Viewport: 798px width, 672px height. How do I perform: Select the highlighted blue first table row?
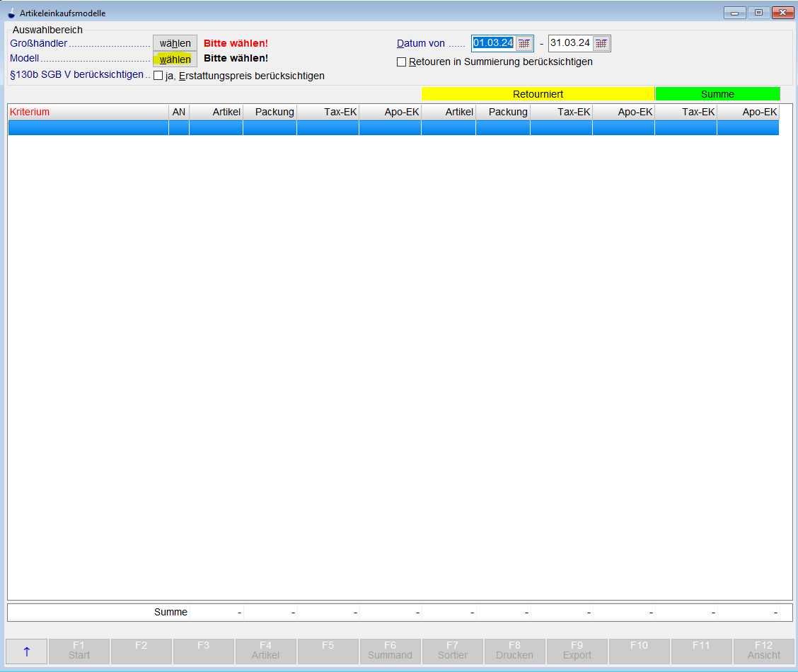click(x=393, y=127)
